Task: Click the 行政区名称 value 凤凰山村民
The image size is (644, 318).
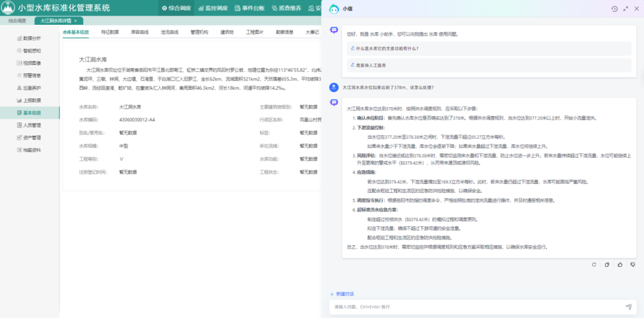Action: coord(311,120)
